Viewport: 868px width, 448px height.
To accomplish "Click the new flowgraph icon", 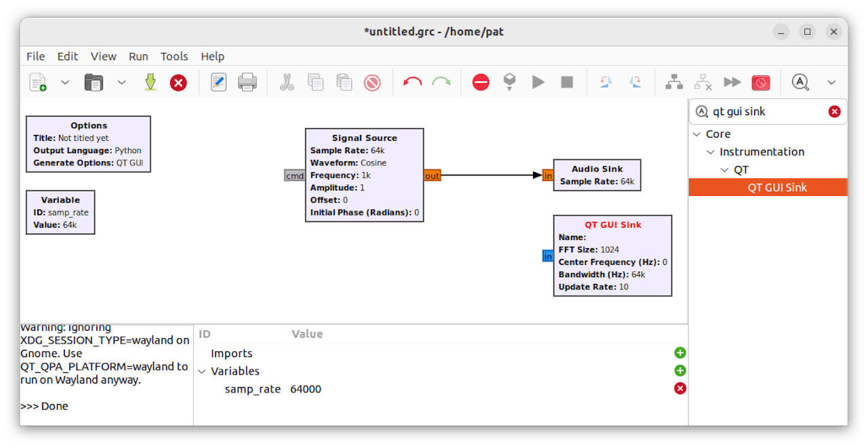I will coord(38,83).
